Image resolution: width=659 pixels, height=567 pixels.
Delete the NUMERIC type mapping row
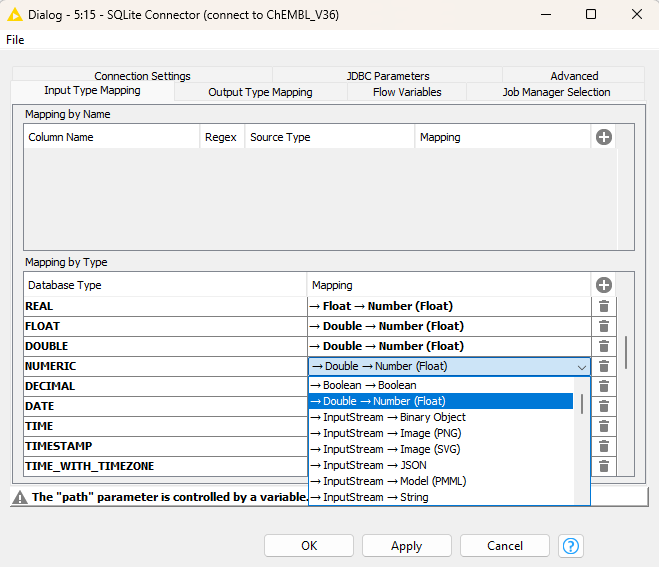pos(604,366)
